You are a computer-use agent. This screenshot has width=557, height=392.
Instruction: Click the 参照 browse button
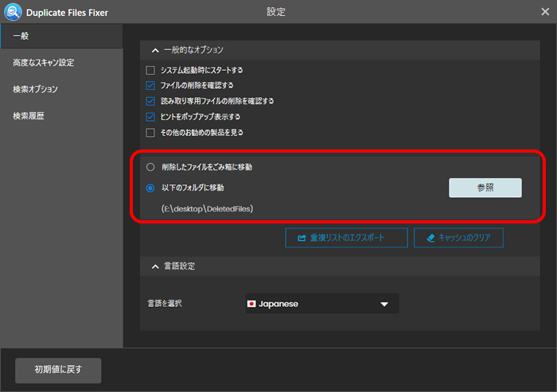(x=485, y=188)
